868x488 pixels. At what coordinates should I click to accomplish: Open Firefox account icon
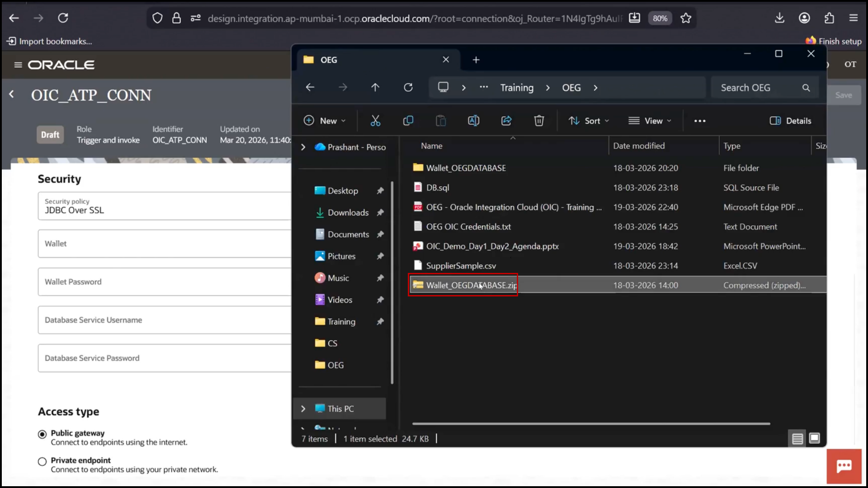[x=804, y=18]
